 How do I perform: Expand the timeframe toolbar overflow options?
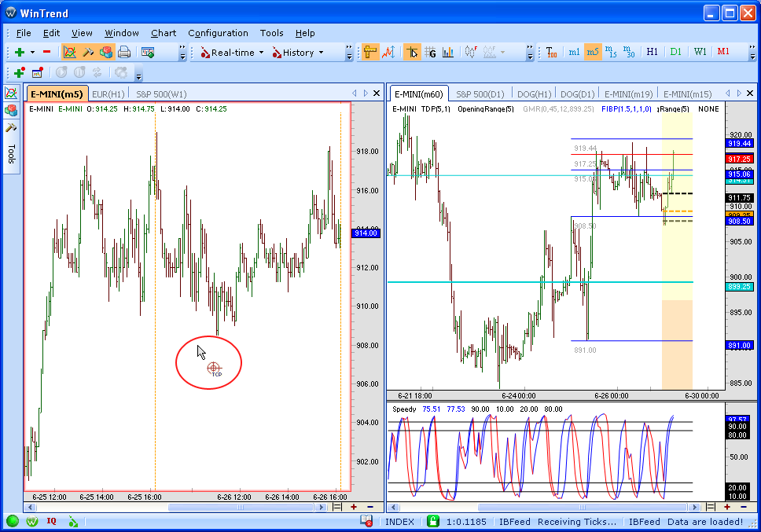(x=752, y=53)
